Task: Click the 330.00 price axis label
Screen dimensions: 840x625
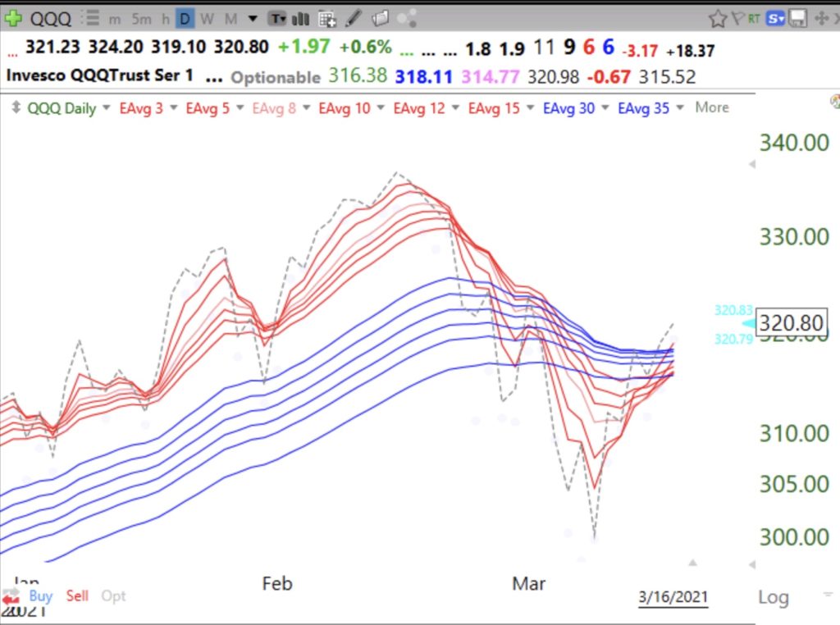Action: [794, 237]
